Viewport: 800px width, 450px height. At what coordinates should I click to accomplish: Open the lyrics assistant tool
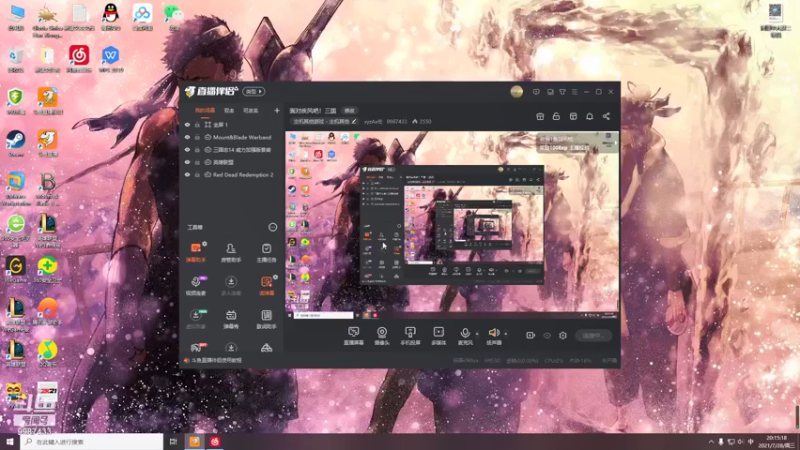(x=266, y=319)
